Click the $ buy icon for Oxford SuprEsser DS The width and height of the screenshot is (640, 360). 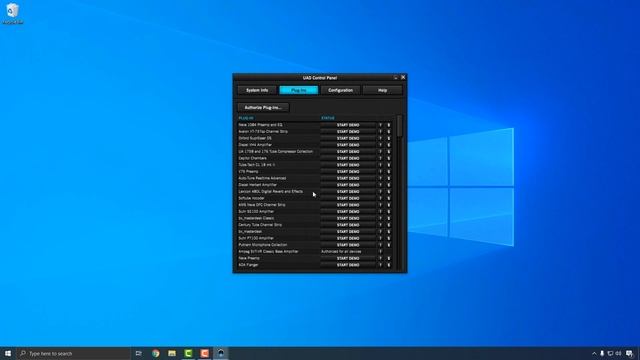[389, 138]
